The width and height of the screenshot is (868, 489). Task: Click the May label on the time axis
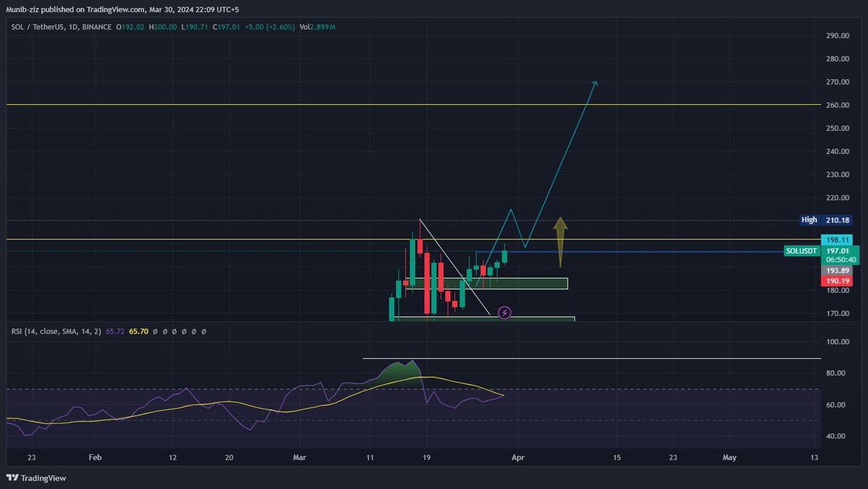[x=729, y=457]
